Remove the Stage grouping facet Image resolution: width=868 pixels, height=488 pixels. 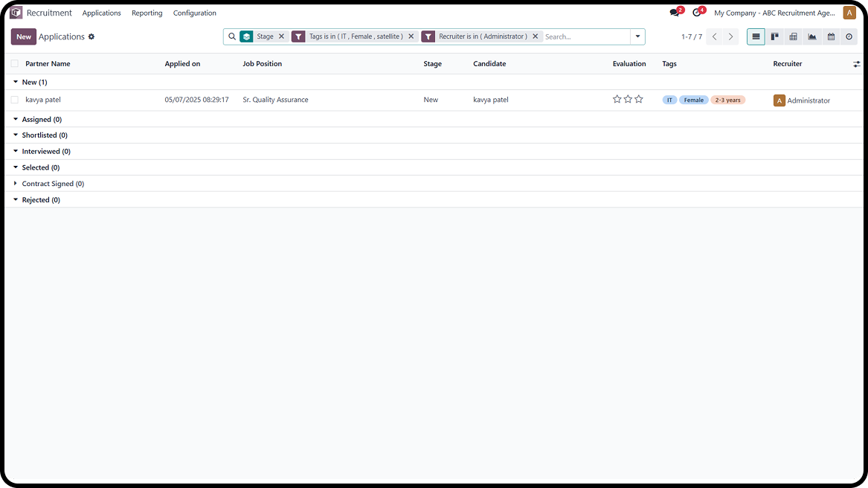tap(281, 36)
